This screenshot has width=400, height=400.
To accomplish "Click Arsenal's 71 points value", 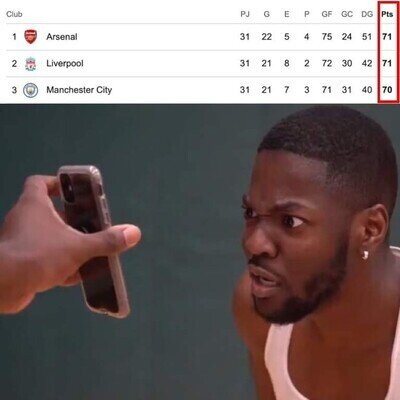I will 387,37.
